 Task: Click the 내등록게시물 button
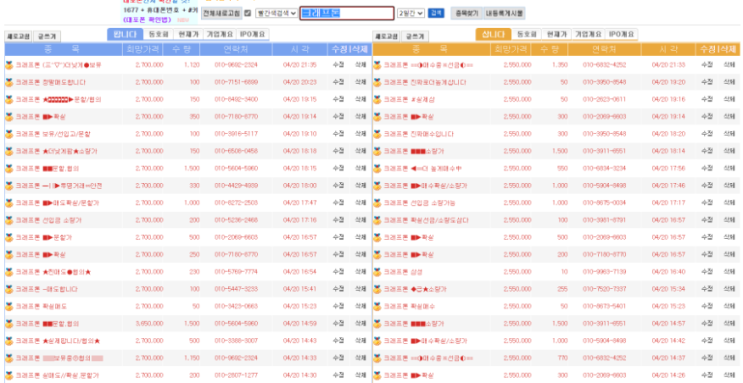[x=504, y=13]
